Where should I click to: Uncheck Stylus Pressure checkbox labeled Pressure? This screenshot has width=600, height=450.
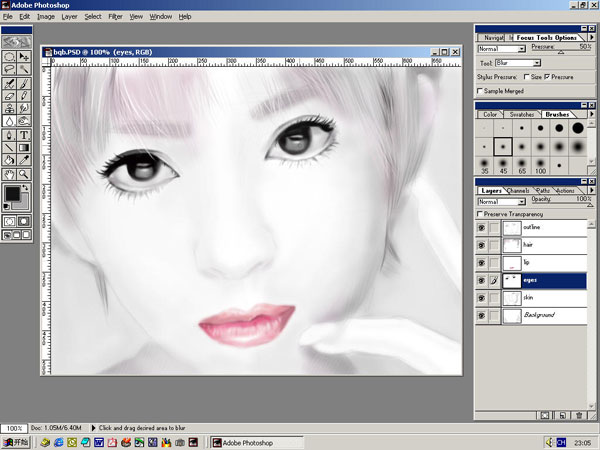point(547,77)
